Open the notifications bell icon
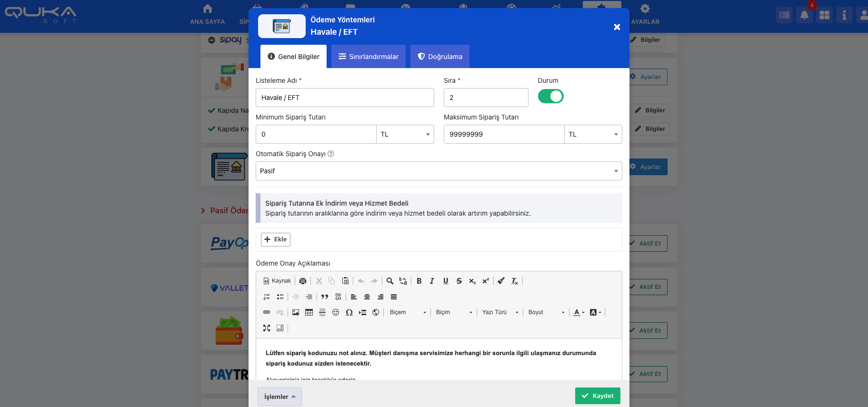The height and width of the screenshot is (407, 868). click(x=804, y=15)
